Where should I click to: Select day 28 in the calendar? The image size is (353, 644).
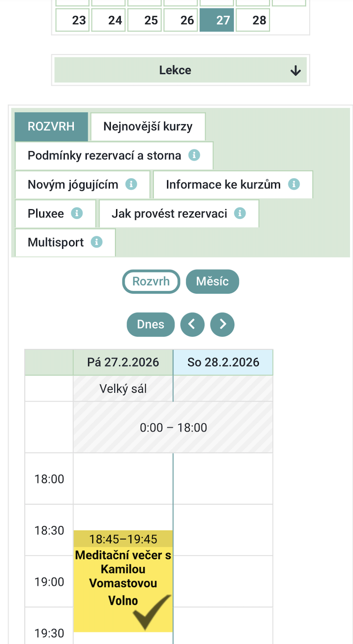click(253, 20)
